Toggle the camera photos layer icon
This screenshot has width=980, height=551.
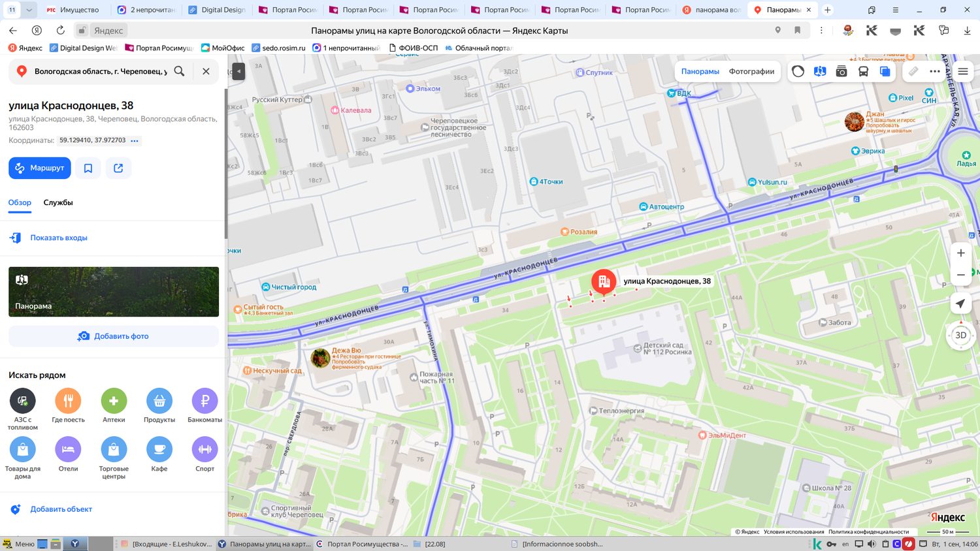[841, 72]
